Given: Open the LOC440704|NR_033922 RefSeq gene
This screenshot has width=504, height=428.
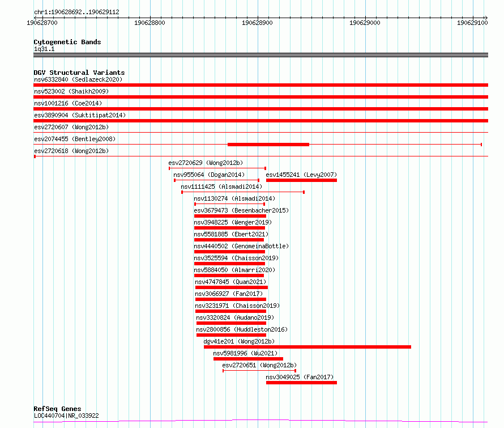Looking at the screenshot, I should point(66,416).
